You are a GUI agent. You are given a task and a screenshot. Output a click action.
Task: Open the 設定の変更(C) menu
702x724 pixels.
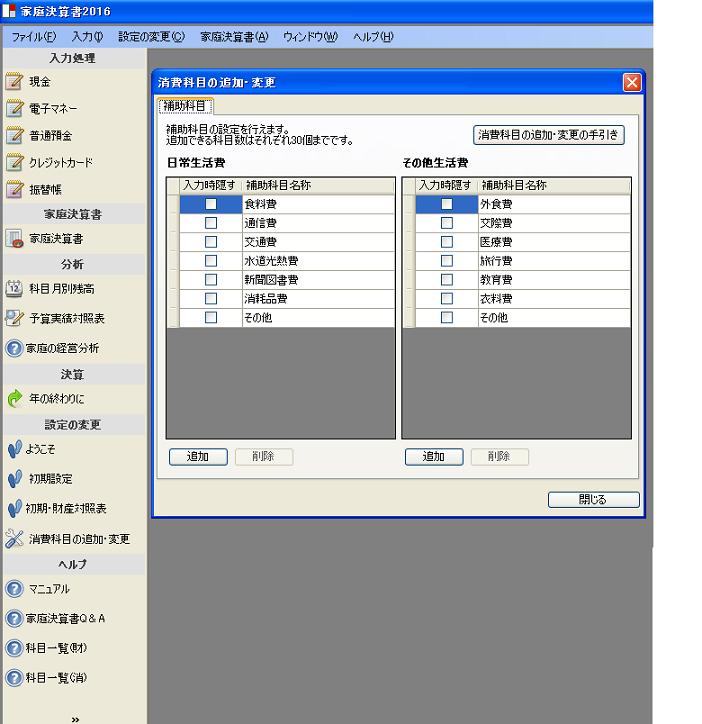pos(151,37)
